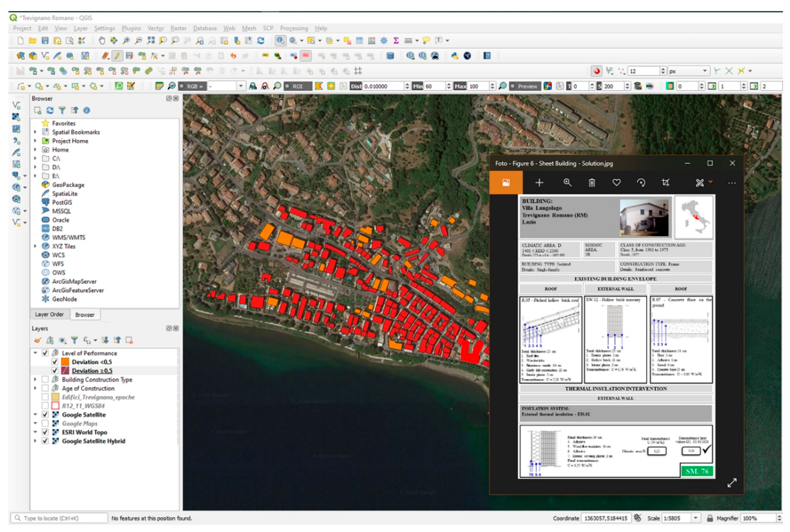Switch to the Layer Order tab
The image size is (790, 532).
click(49, 314)
